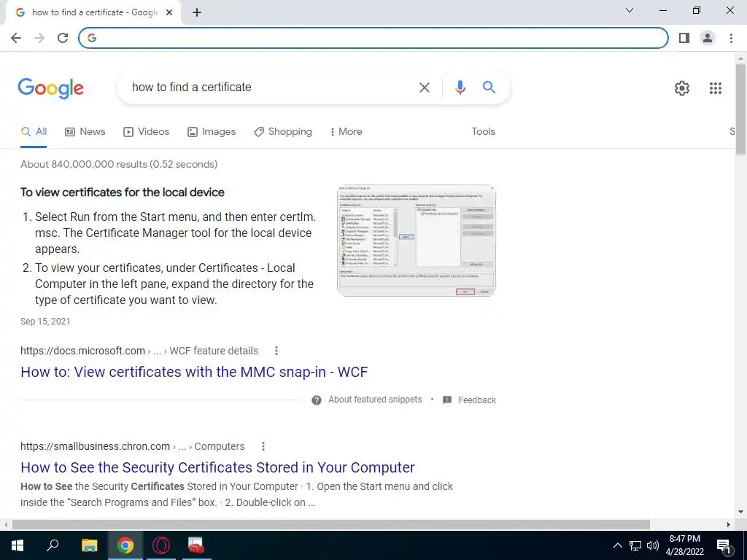Reload the current page
Image resolution: width=747 pixels, height=560 pixels.
coord(63,38)
